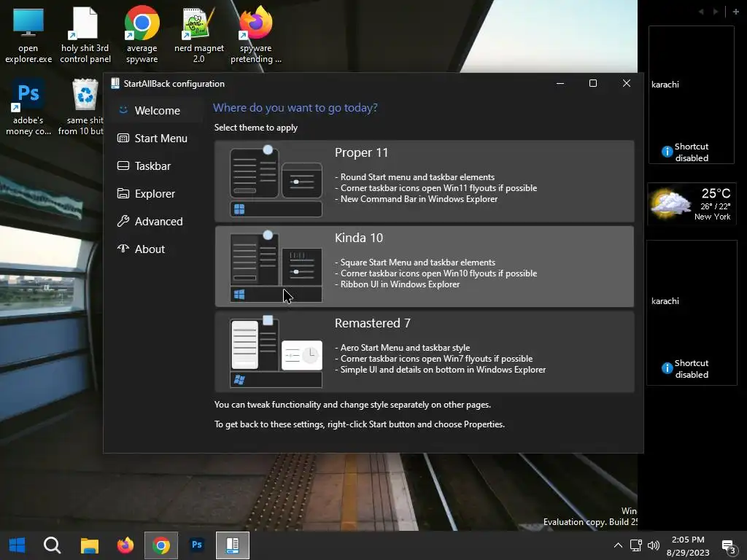Click the New York weather widget
The image size is (747, 560).
click(692, 204)
